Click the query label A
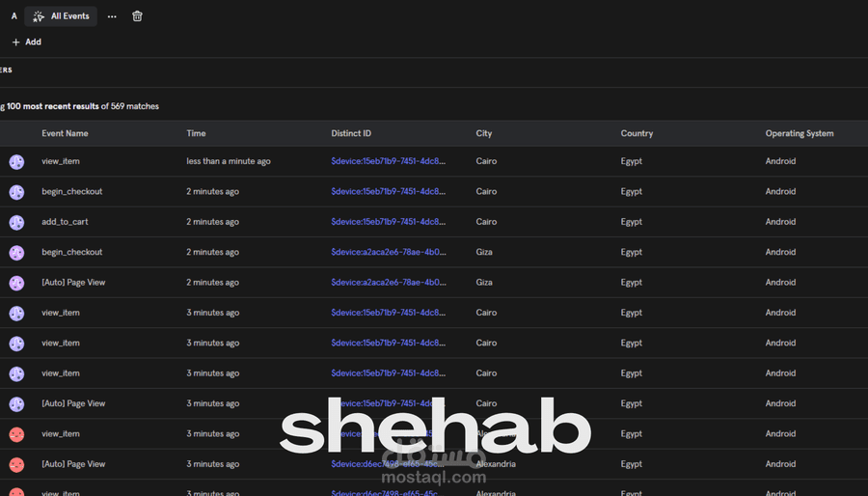 [14, 16]
